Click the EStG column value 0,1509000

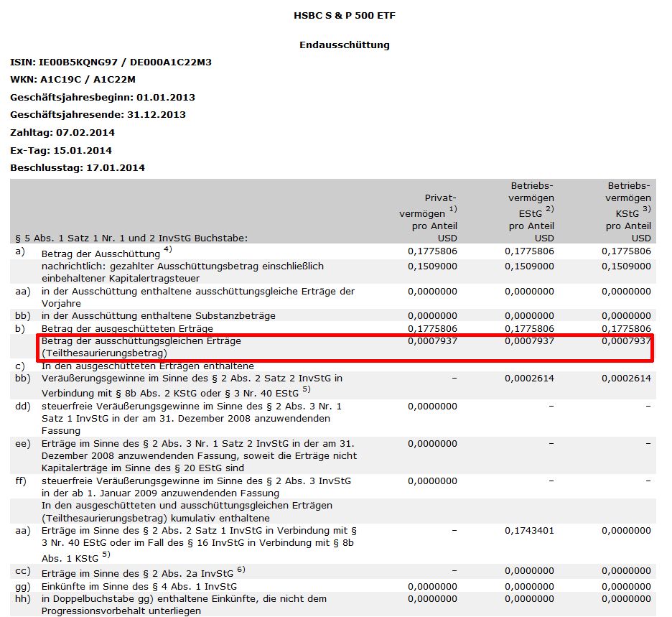(529, 266)
